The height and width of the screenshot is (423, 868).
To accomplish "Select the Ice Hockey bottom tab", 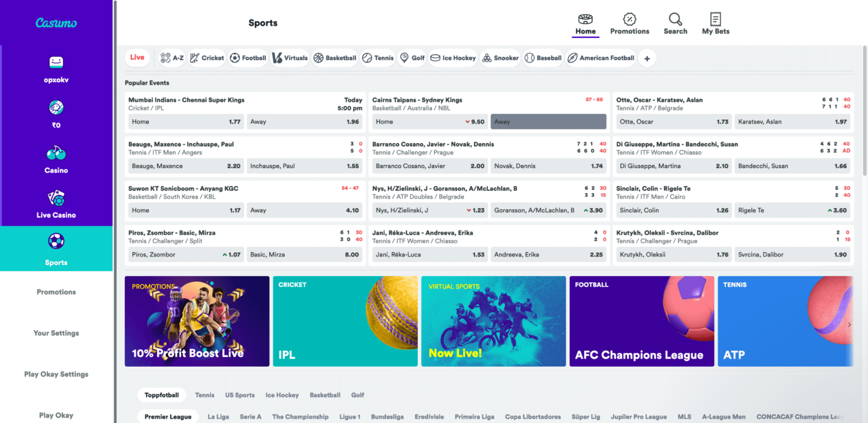I will [x=282, y=395].
